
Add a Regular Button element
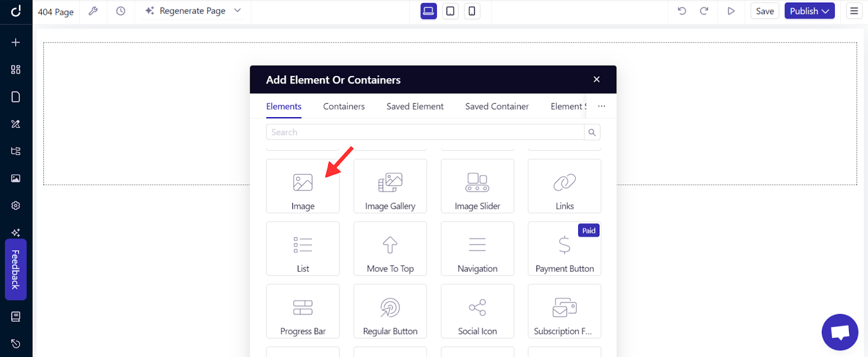pyautogui.click(x=390, y=311)
